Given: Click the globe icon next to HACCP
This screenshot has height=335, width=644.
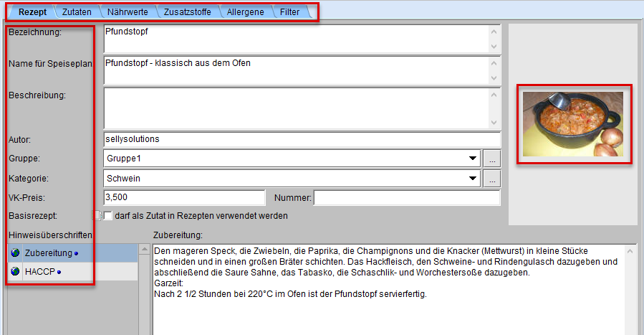Looking at the screenshot, I should pyautogui.click(x=16, y=271).
